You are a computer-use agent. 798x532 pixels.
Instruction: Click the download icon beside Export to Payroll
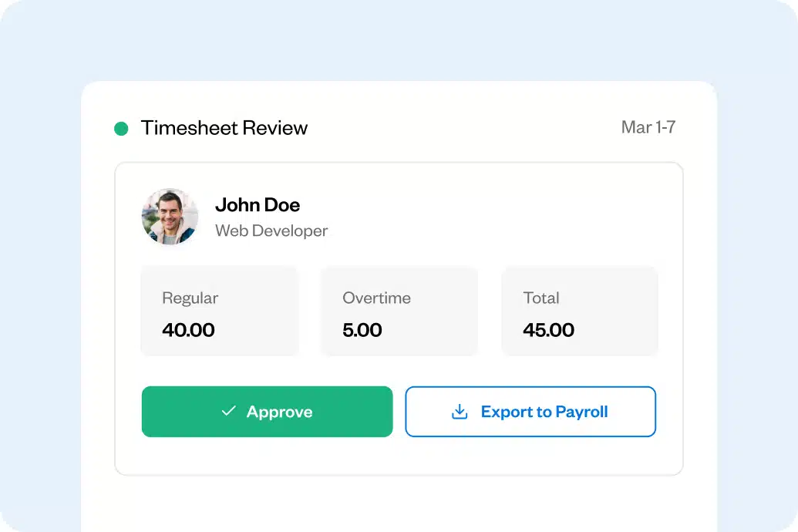[x=460, y=412]
